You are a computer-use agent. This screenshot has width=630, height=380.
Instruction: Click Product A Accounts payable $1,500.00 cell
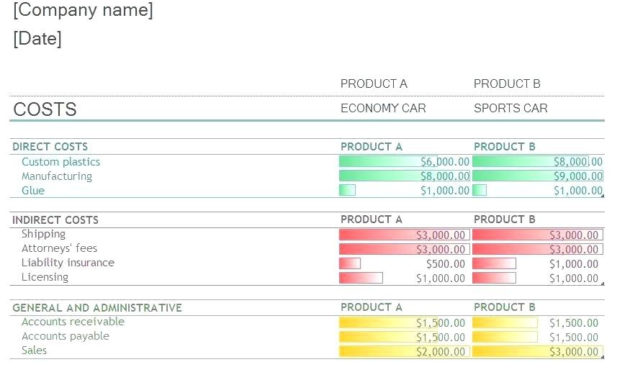[405, 337]
